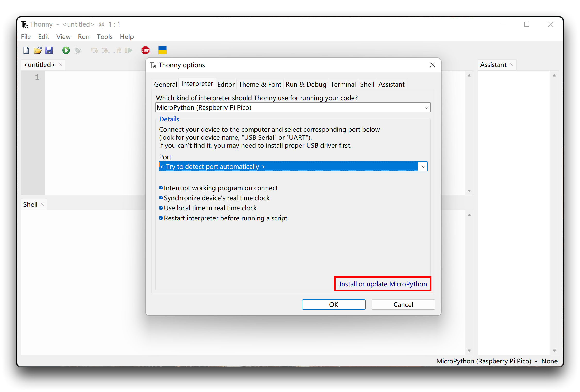580x392 pixels.
Task: Click the Step out toolbar icon
Action: pyautogui.click(x=117, y=50)
